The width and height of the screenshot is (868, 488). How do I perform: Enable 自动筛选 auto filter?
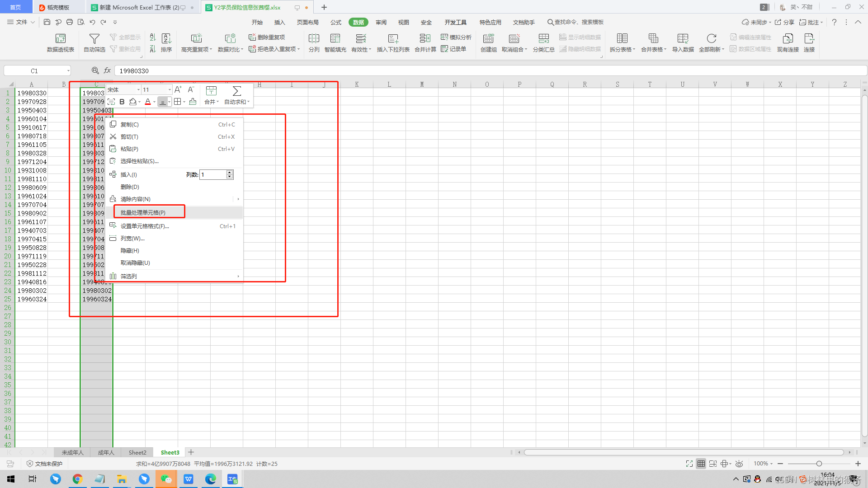point(94,43)
